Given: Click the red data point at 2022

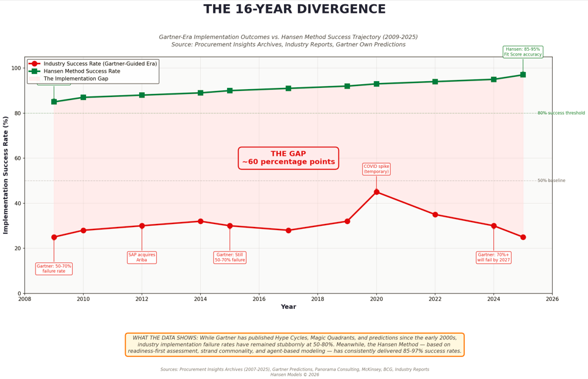Looking at the screenshot, I should [x=435, y=215].
